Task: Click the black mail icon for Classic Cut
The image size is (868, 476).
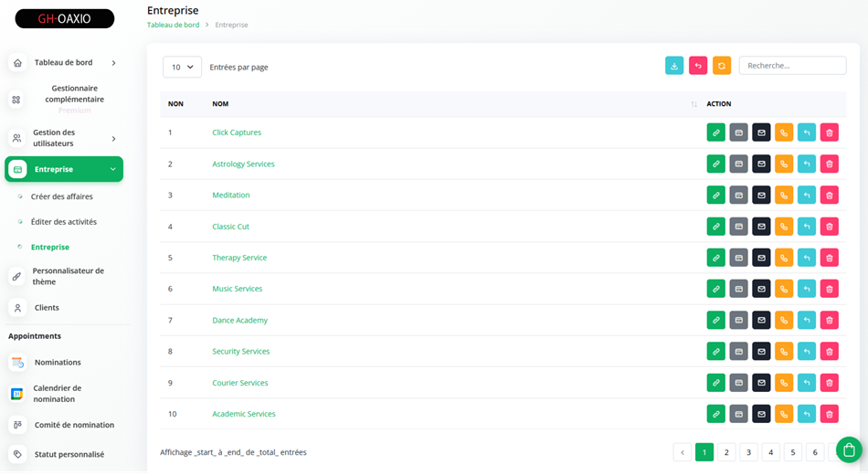Action: [761, 227]
